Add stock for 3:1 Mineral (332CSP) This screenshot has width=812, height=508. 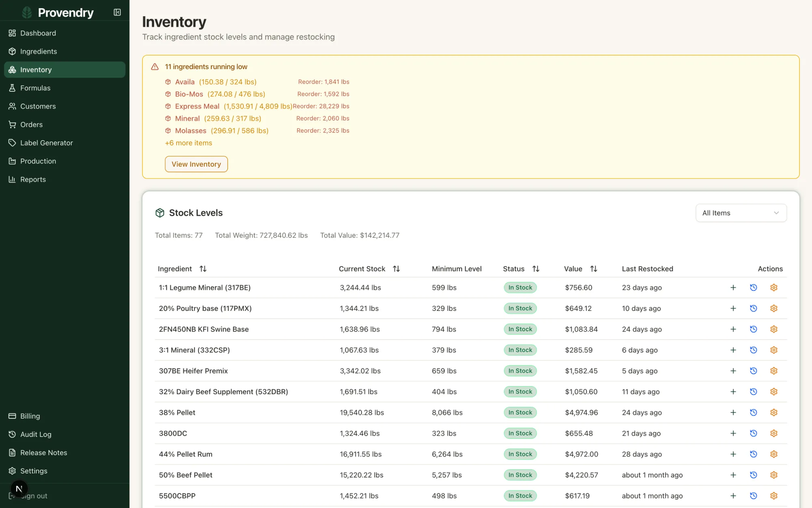(x=733, y=350)
